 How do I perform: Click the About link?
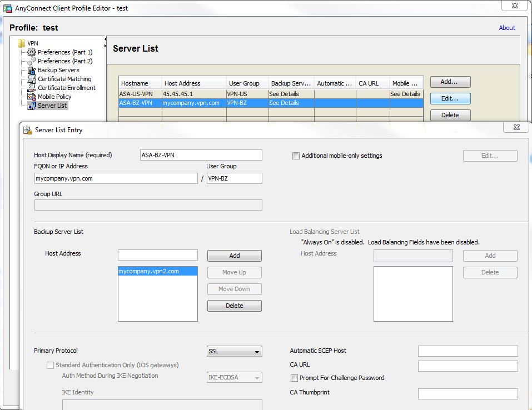pos(506,28)
